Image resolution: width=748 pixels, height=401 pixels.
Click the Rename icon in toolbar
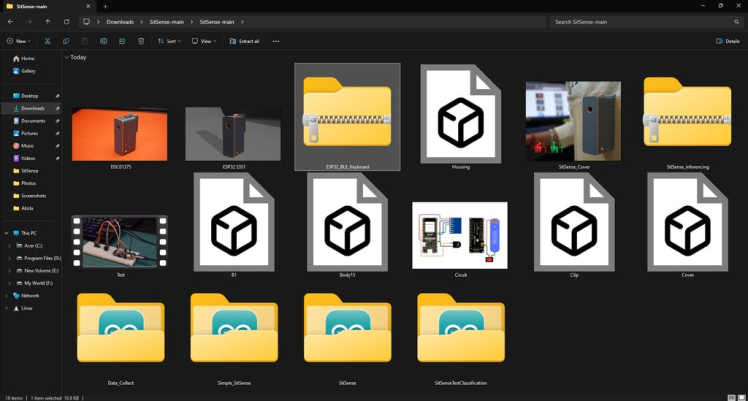[103, 41]
